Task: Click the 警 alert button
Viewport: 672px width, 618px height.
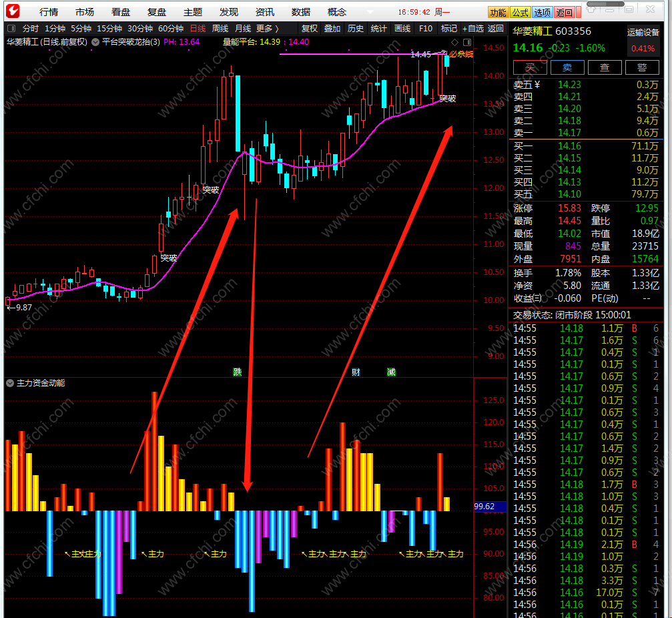Action: 642,67
